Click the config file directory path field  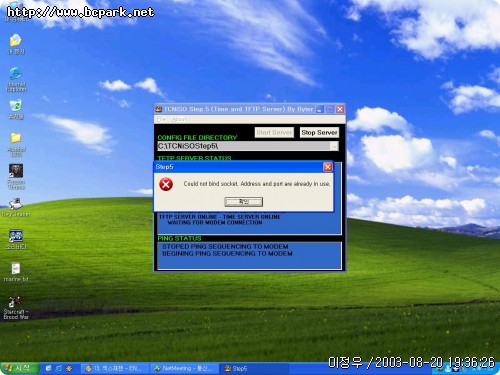[x=244, y=146]
